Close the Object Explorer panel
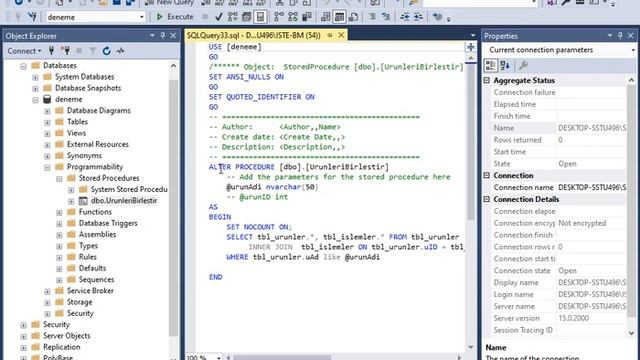This screenshot has width=640, height=360. 173,36
